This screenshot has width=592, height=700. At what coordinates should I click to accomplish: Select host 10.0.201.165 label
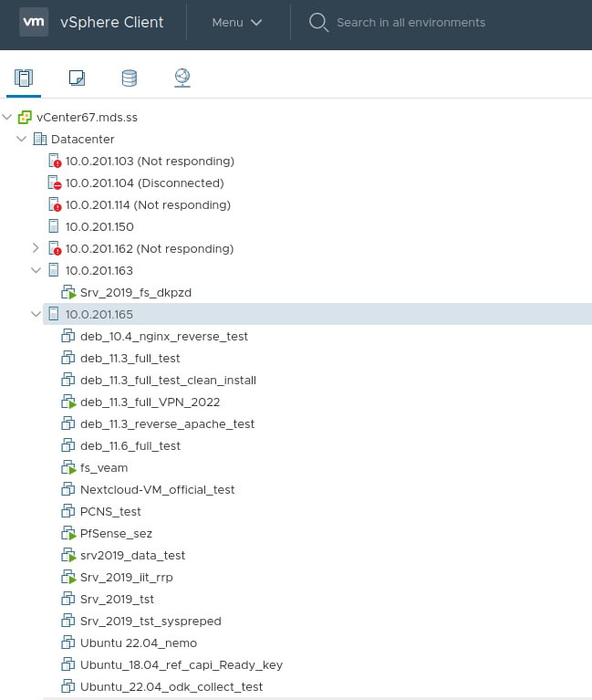99,314
